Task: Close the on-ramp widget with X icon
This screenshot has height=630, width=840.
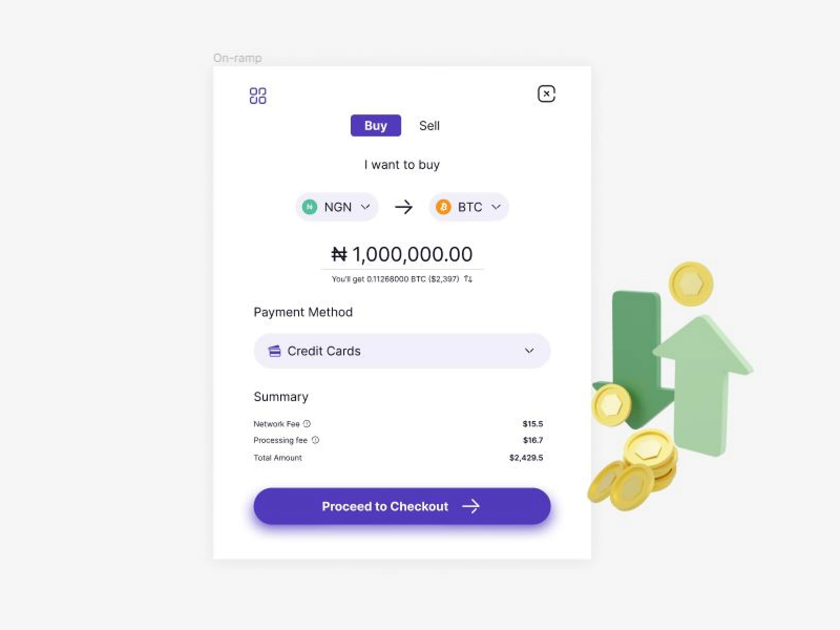Action: 546,94
